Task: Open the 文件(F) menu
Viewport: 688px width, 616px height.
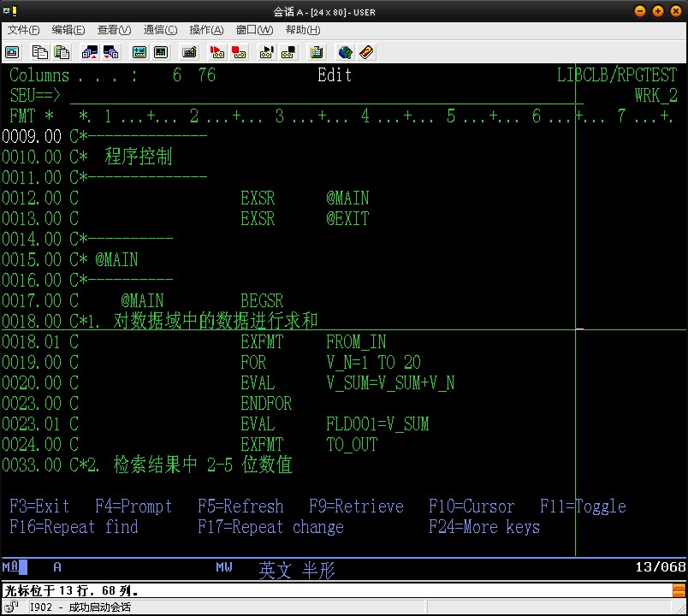Action: click(23, 30)
